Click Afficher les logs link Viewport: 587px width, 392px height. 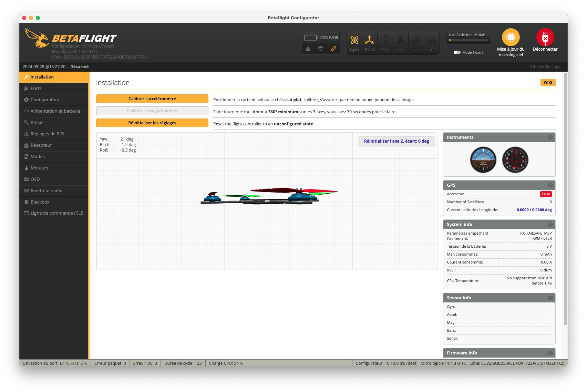pyautogui.click(x=545, y=67)
